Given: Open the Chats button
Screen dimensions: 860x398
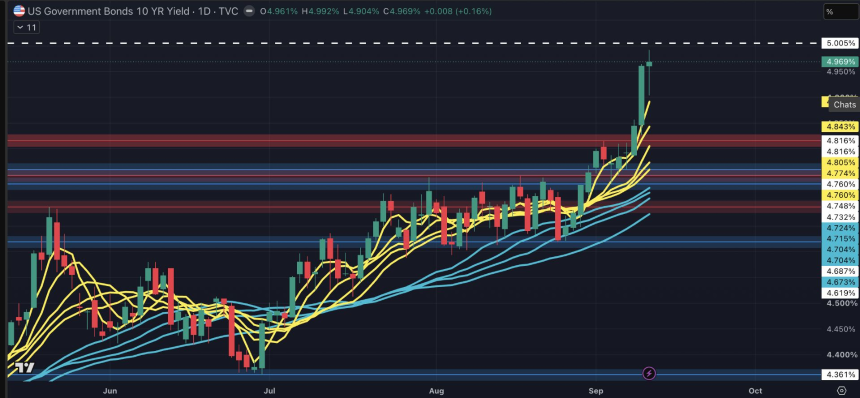Looking at the screenshot, I should click(845, 105).
